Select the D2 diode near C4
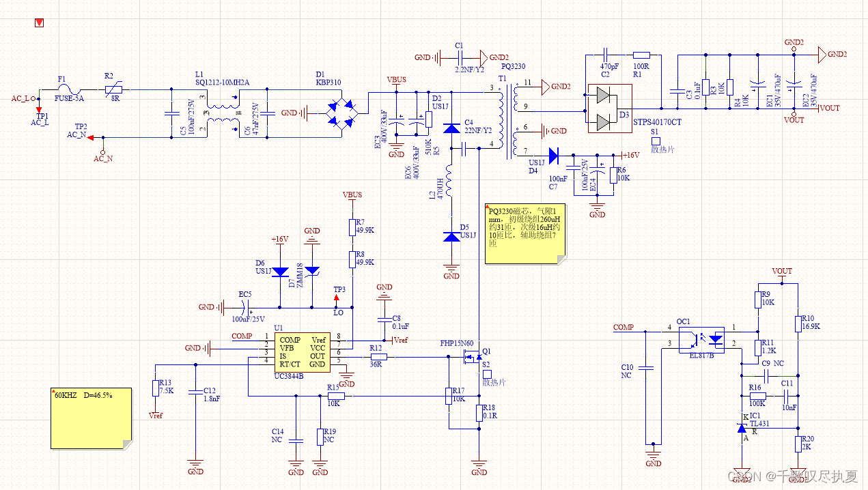Image resolution: width=868 pixels, height=490 pixels. pyautogui.click(x=451, y=128)
